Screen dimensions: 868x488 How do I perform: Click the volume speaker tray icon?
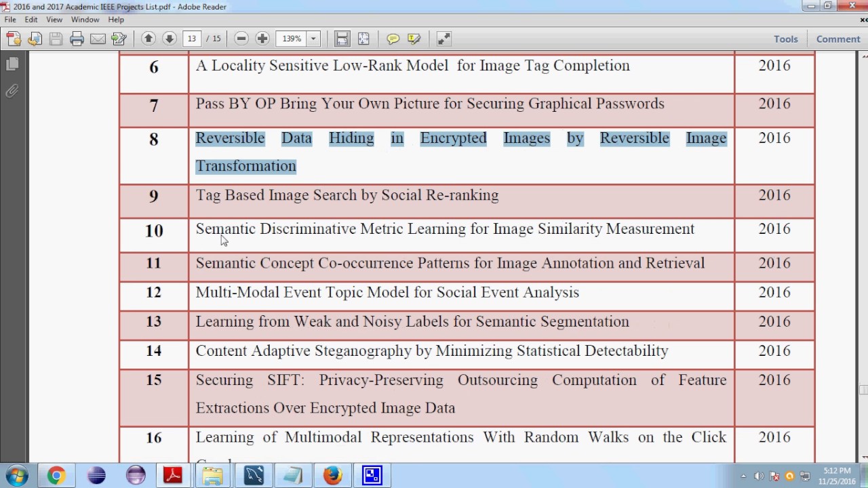pyautogui.click(x=759, y=476)
